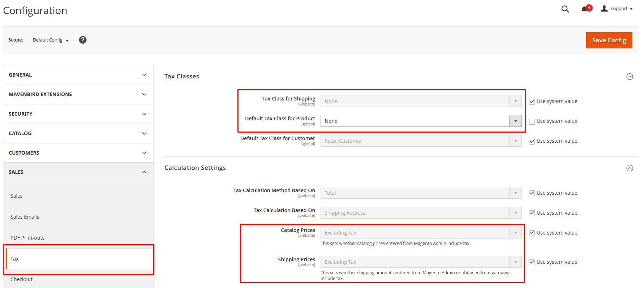Open the PDF Print-outs settings tab
The width and height of the screenshot is (644, 288).
pyautogui.click(x=27, y=238)
